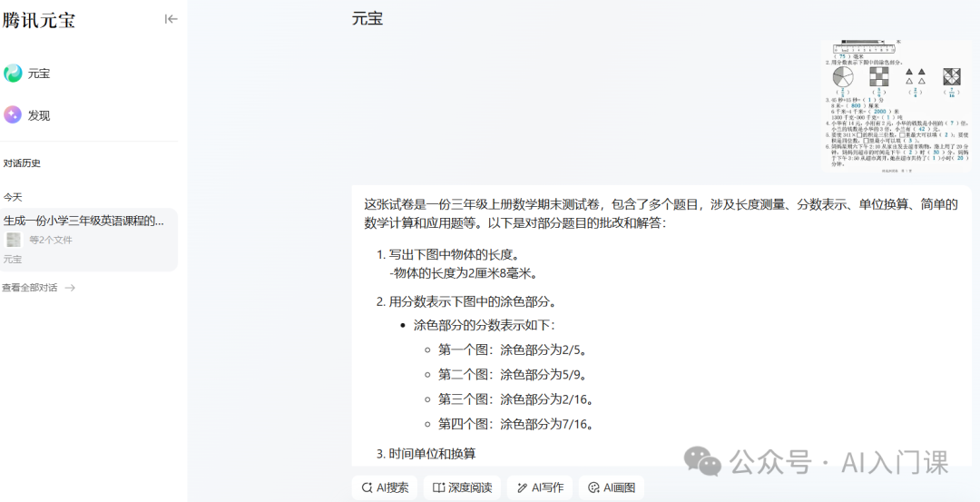Click the 深度阅读 button
980x502 pixels.
[462, 487]
